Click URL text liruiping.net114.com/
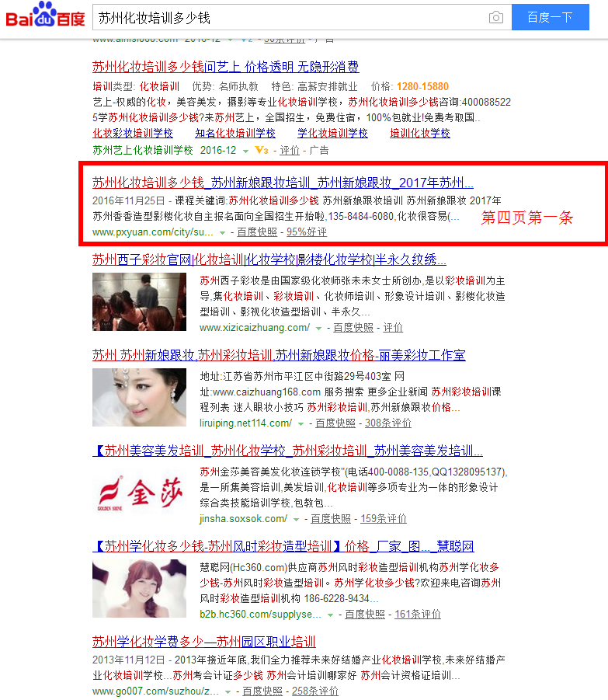This screenshot has height=700, width=608. [246, 423]
